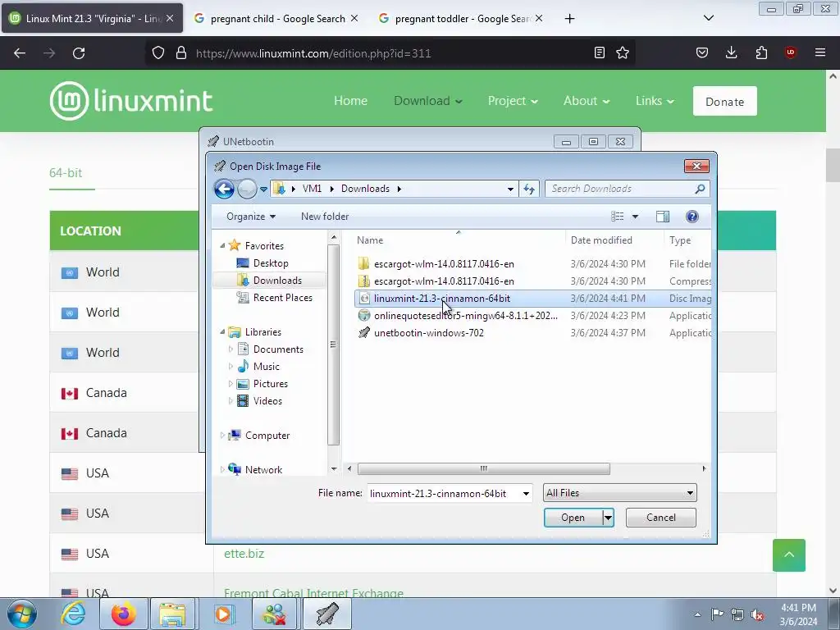840x630 pixels.
Task: Change the view with the dialog's view icon
Action: coord(617,217)
